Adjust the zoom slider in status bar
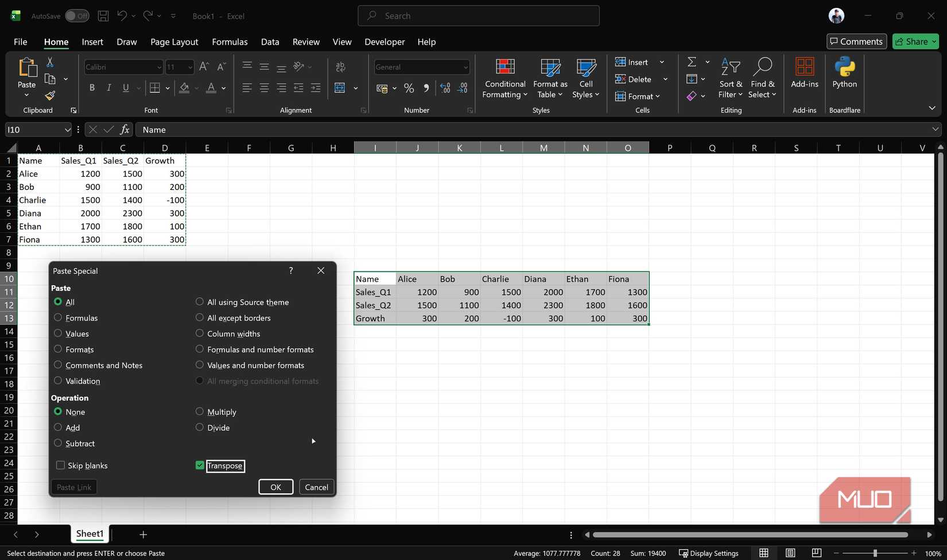This screenshot has width=947, height=560. pos(875,553)
